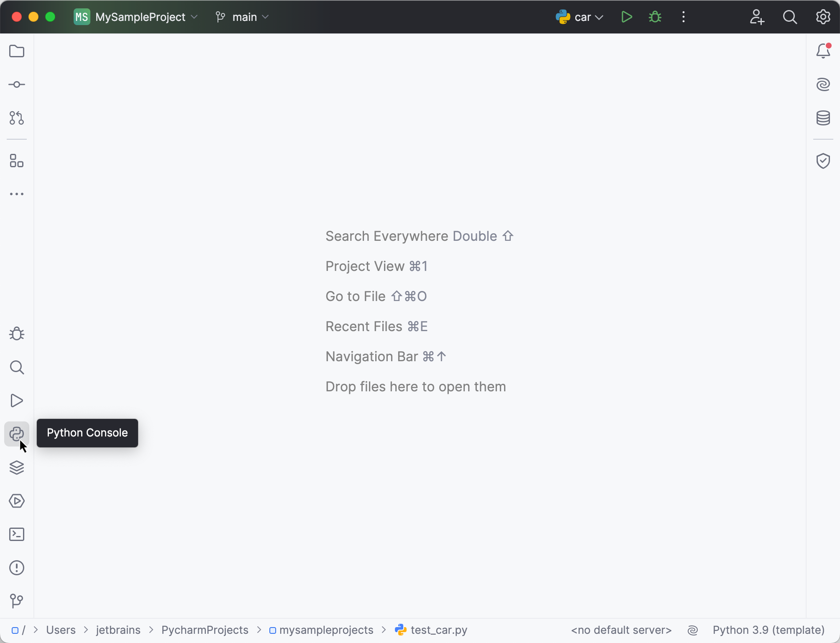The height and width of the screenshot is (643, 840).
Task: Open the Problems tool window
Action: 17,567
